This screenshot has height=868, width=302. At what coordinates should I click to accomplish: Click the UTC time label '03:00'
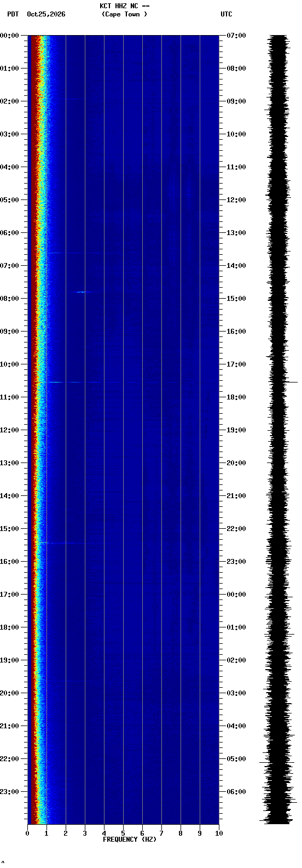click(x=236, y=693)
